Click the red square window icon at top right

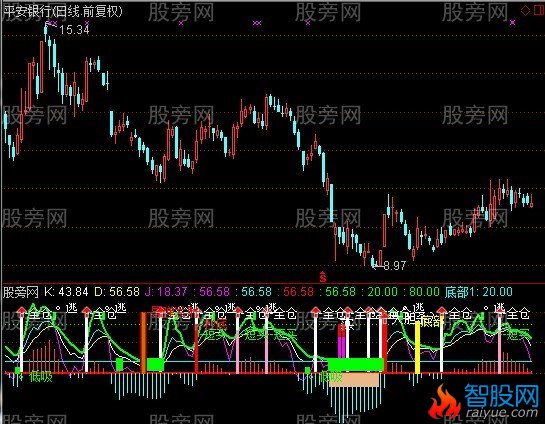pos(539,10)
